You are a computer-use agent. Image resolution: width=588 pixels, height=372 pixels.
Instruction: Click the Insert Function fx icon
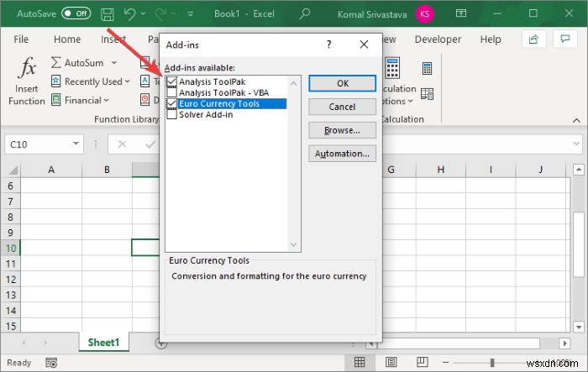28,67
